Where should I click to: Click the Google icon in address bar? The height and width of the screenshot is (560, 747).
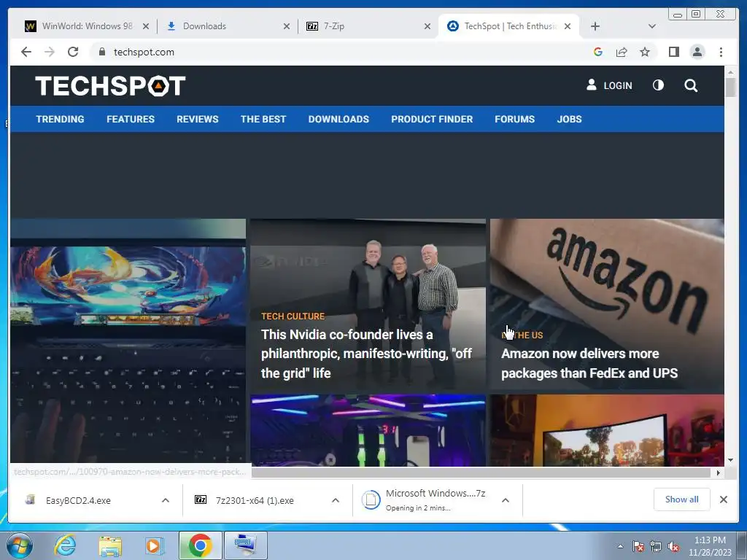click(x=598, y=52)
